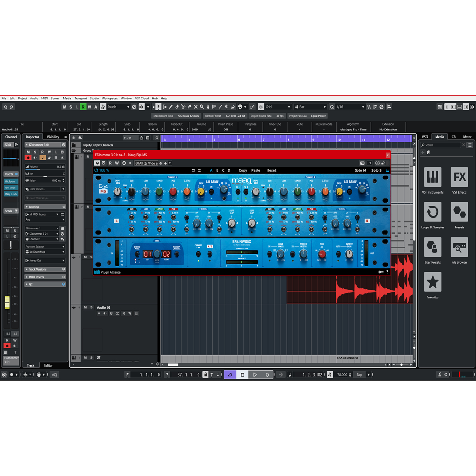Select the hand tool in the toolbar
The height and width of the screenshot is (476, 476).
208,107
